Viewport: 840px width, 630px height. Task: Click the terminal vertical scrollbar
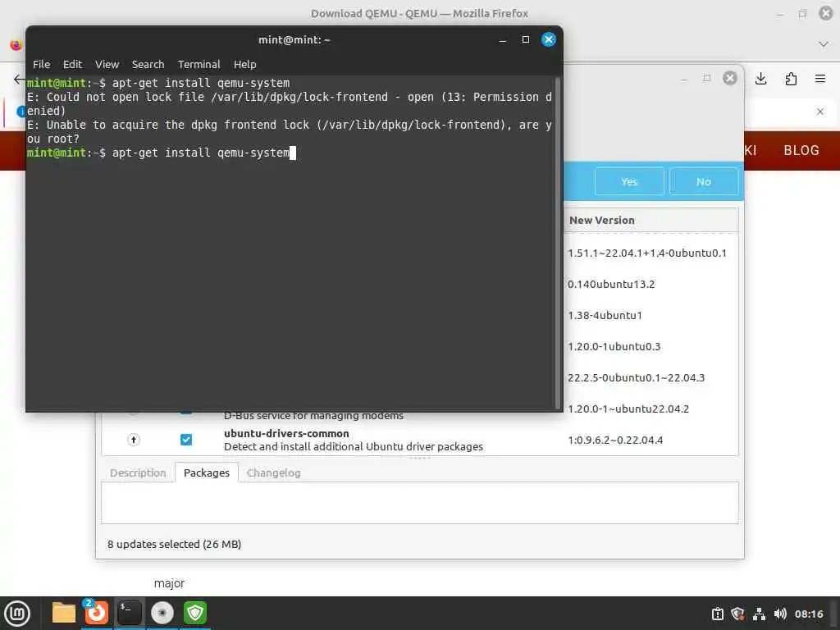click(558, 244)
